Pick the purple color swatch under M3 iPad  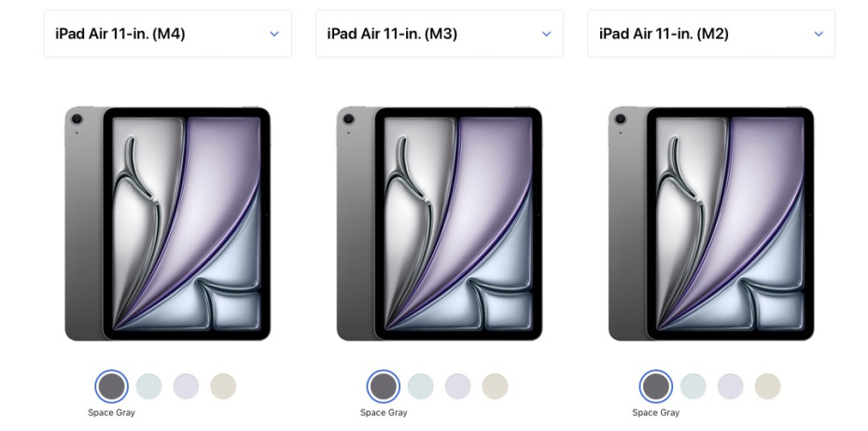(x=458, y=386)
